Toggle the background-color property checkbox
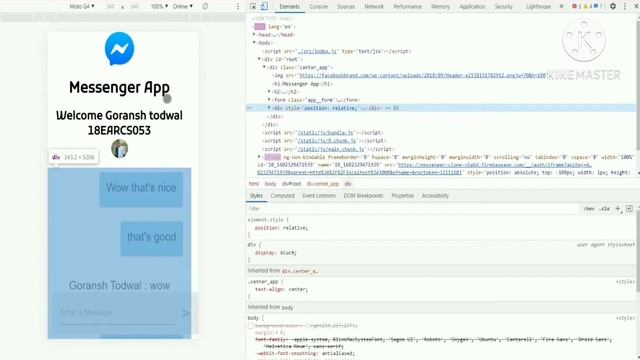640x360 pixels. click(x=251, y=326)
